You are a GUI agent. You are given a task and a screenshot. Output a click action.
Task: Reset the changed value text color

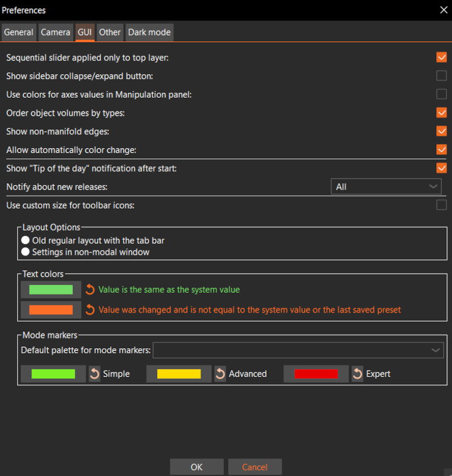(90, 310)
